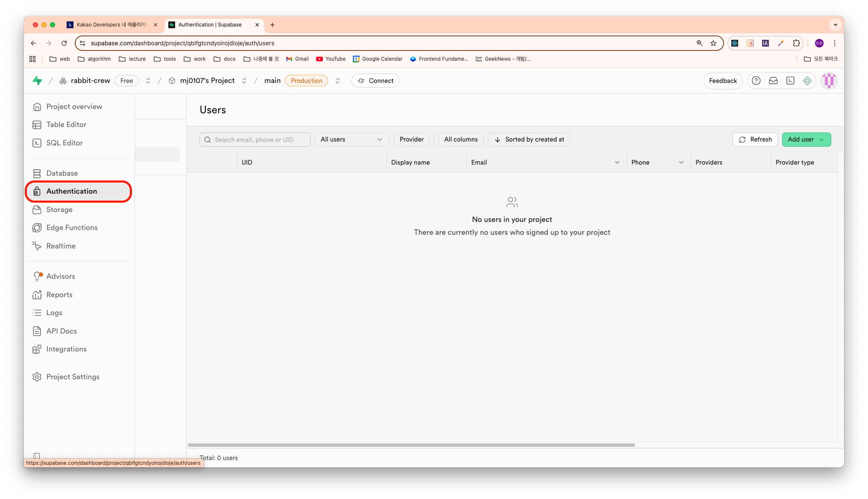Open the user profile avatar

coord(829,80)
